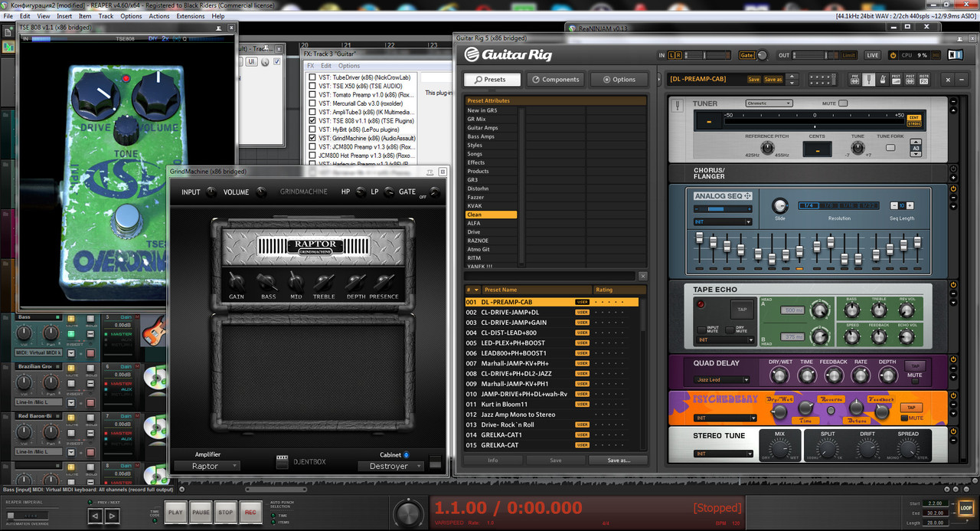Toggle the PRE tapedeck icon in Guitar Rig

coord(854,80)
